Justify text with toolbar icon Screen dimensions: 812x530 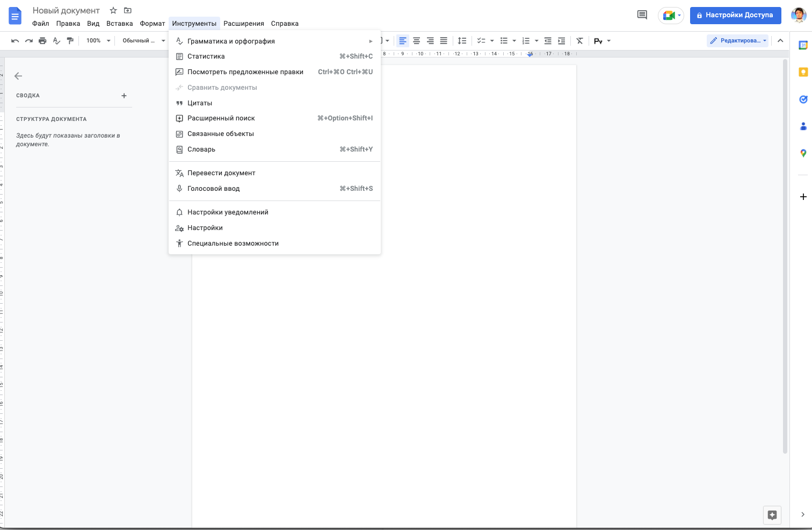click(x=444, y=41)
